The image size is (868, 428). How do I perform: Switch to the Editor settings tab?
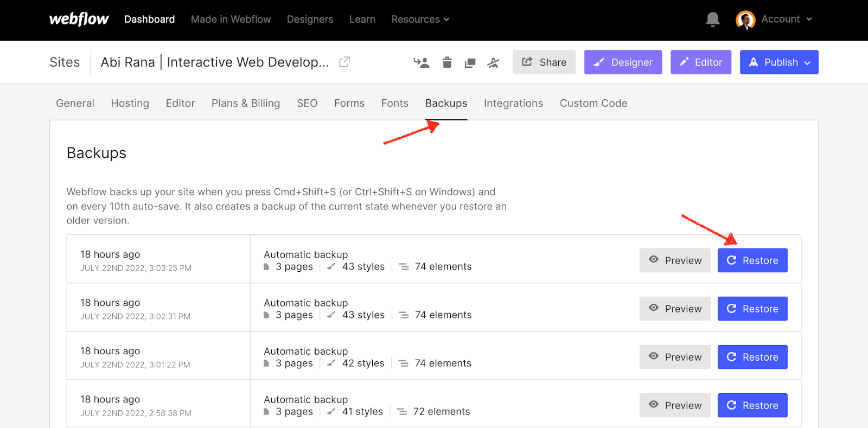tap(180, 103)
